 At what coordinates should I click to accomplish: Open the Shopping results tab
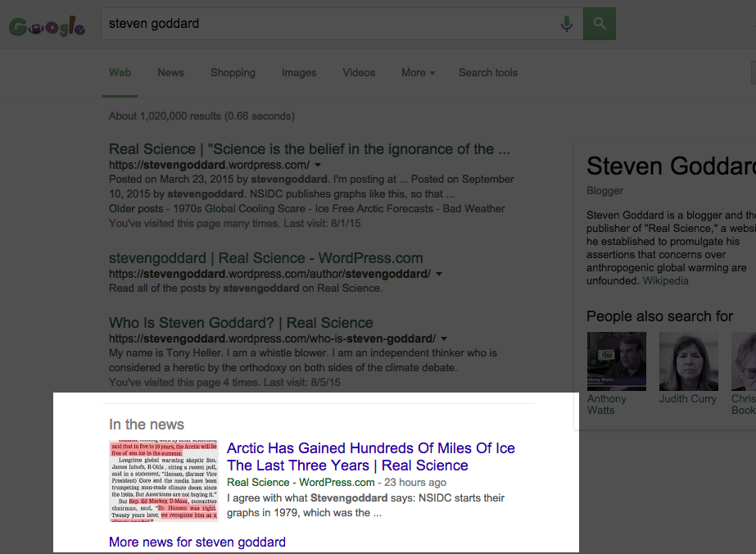coord(233,73)
